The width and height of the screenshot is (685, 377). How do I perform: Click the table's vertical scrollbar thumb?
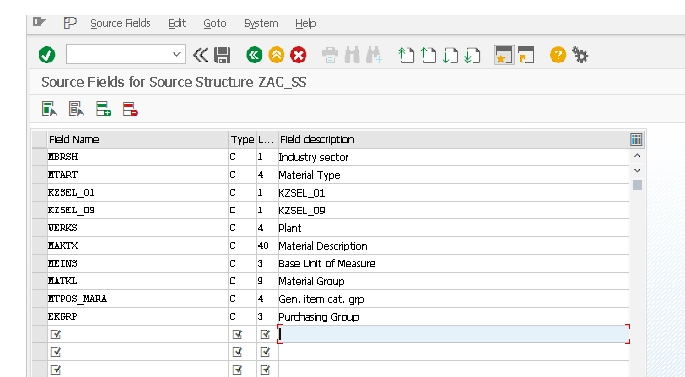tap(637, 185)
